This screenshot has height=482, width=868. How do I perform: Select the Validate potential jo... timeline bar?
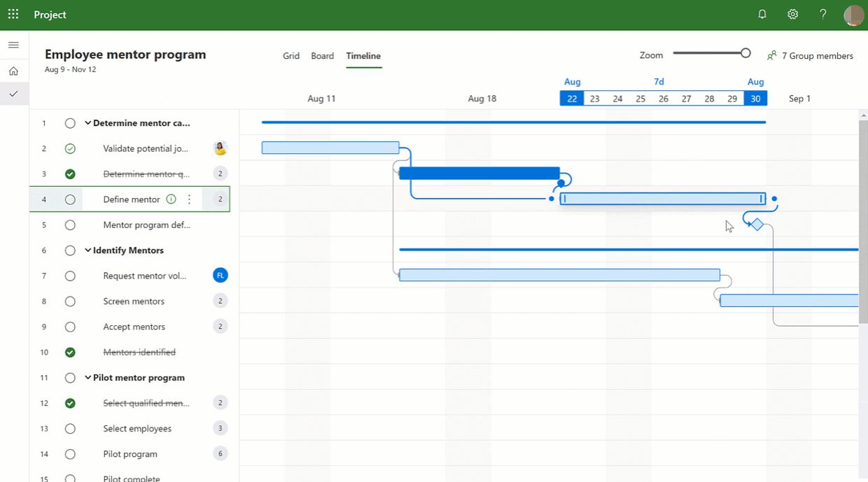click(330, 148)
